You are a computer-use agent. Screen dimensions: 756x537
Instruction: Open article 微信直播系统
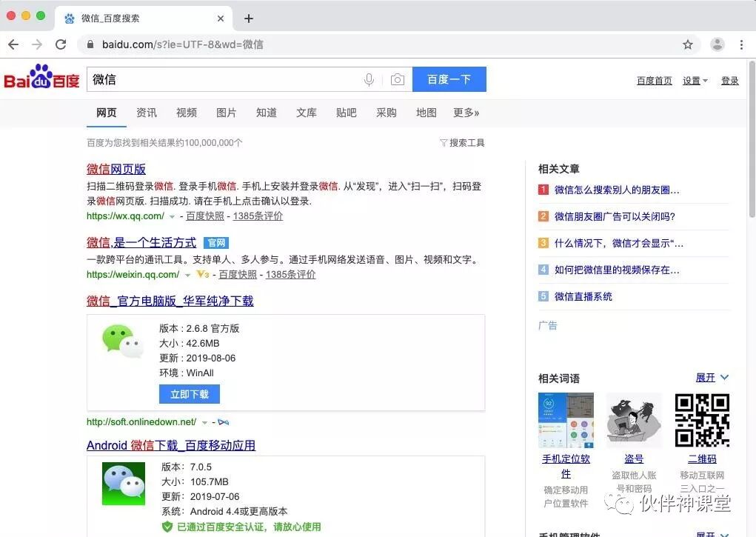point(583,296)
